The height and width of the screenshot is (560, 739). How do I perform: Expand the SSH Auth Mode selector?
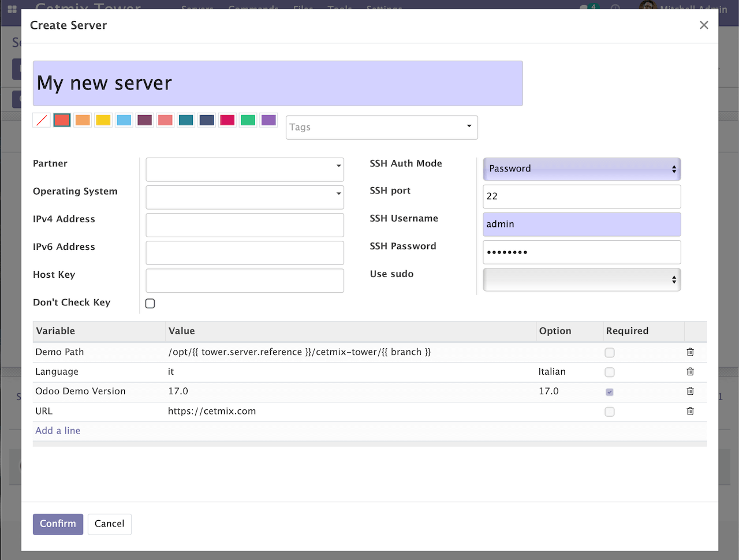[x=581, y=169]
